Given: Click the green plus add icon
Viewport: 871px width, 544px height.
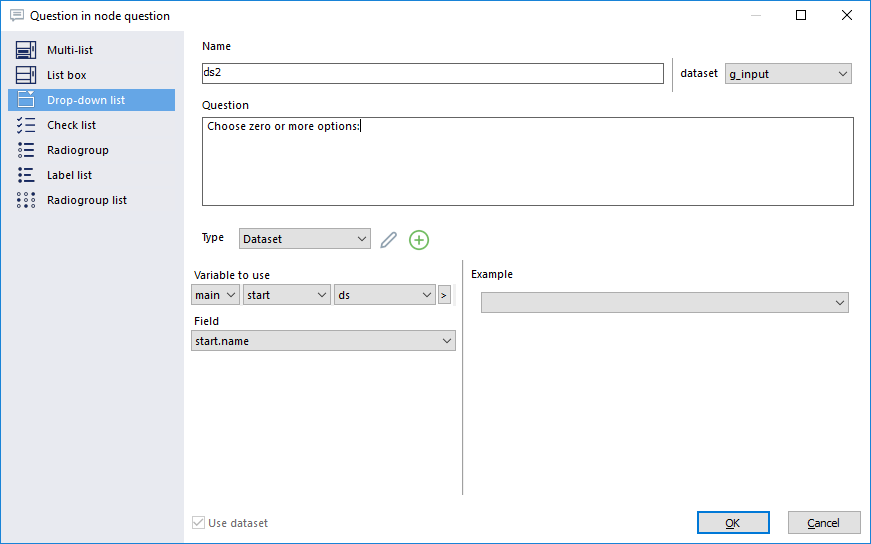Looking at the screenshot, I should point(419,240).
